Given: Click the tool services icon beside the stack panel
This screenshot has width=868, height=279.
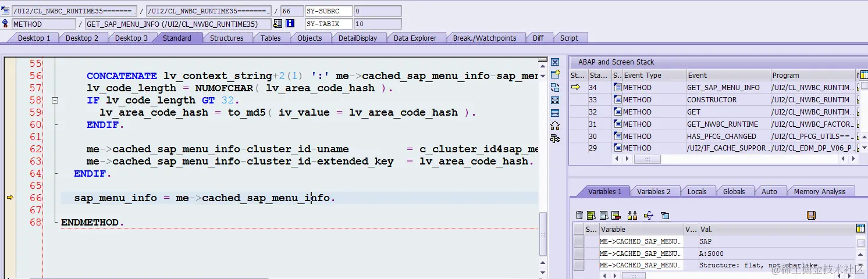Looking at the screenshot, I should tap(555, 138).
